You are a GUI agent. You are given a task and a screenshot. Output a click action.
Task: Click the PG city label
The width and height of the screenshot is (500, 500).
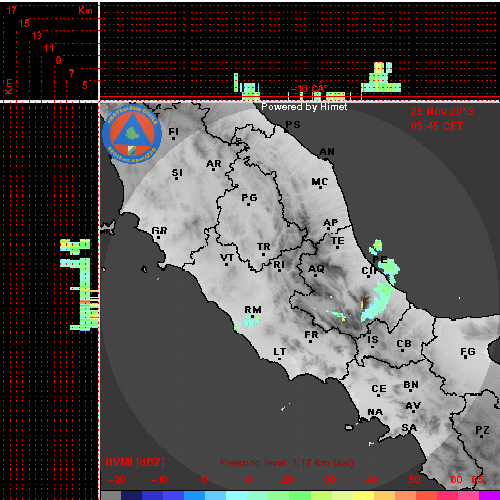pyautogui.click(x=249, y=198)
